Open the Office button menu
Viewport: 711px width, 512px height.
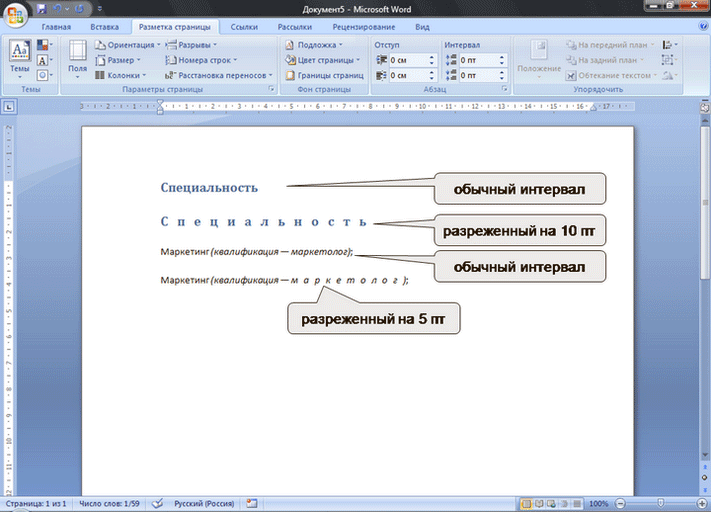(16, 14)
